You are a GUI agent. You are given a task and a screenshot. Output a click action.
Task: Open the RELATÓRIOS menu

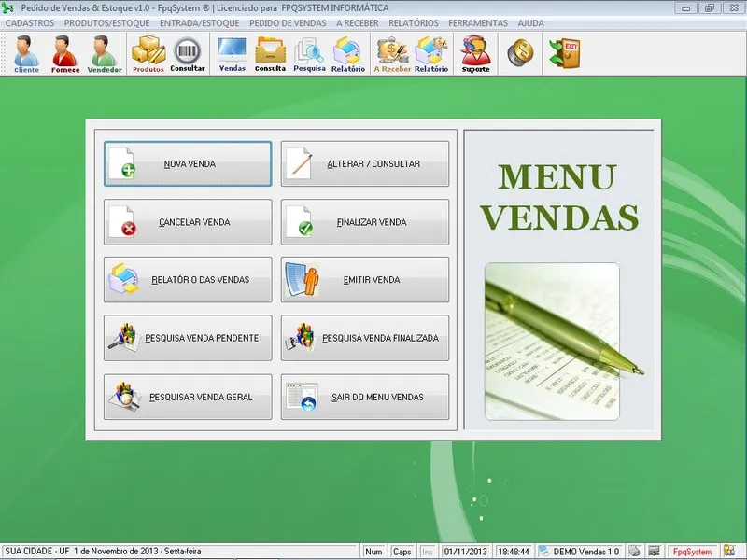pyautogui.click(x=413, y=22)
